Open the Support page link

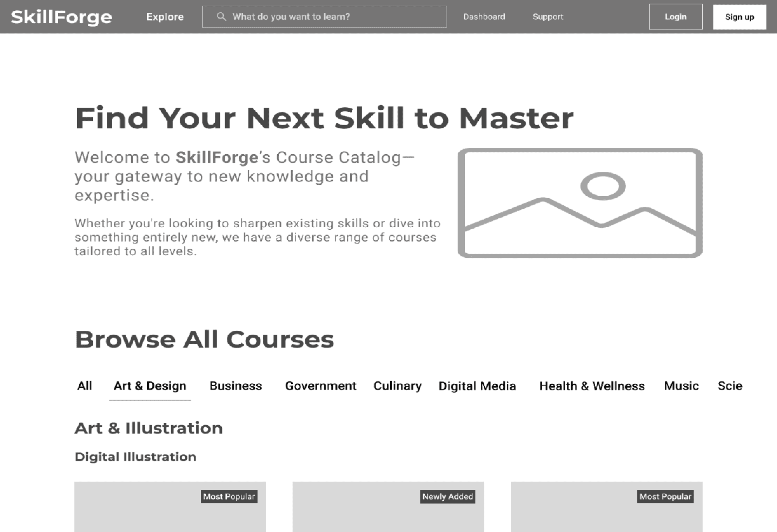coord(548,17)
